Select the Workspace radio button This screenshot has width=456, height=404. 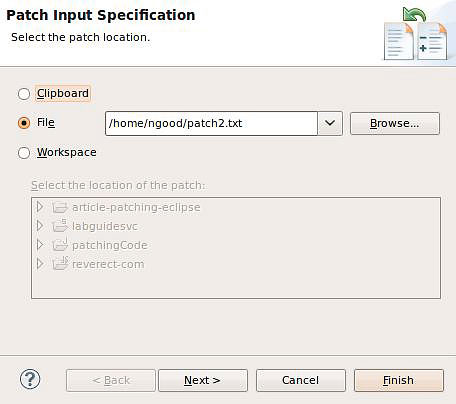tap(24, 153)
